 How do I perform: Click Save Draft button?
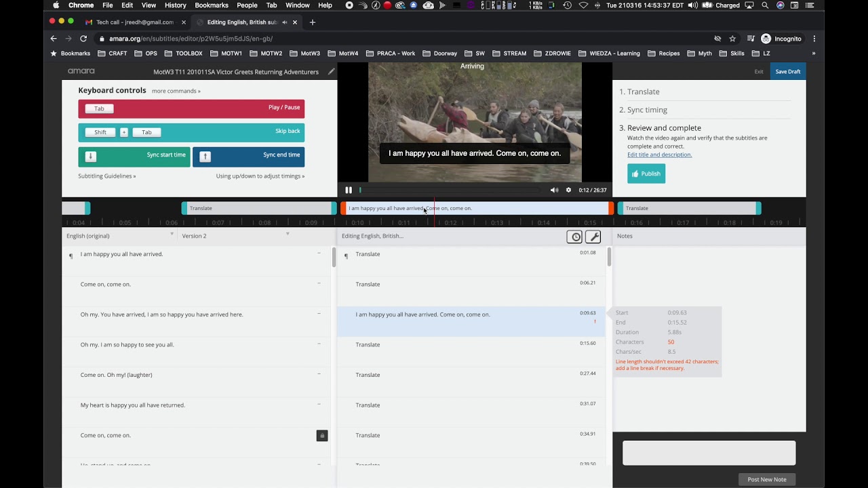pos(787,71)
